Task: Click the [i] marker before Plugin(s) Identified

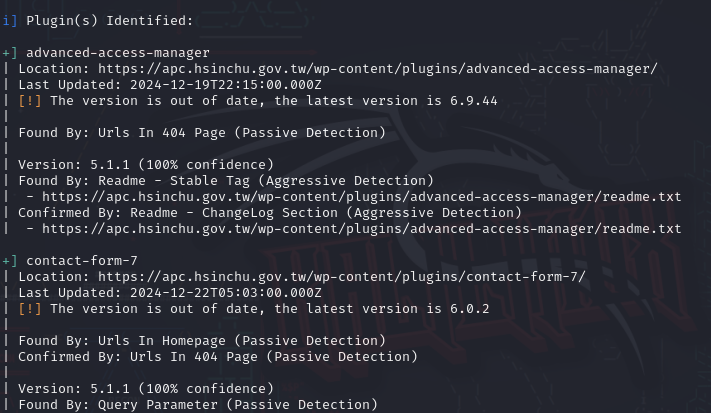Action: click(10, 21)
